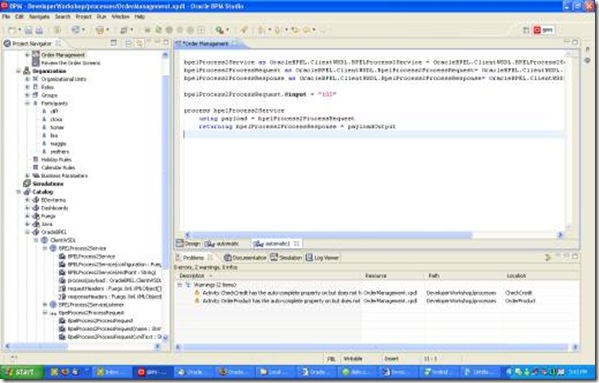The width and height of the screenshot is (599, 383).
Task: Select the Calendar Rules item
Action: 58,168
